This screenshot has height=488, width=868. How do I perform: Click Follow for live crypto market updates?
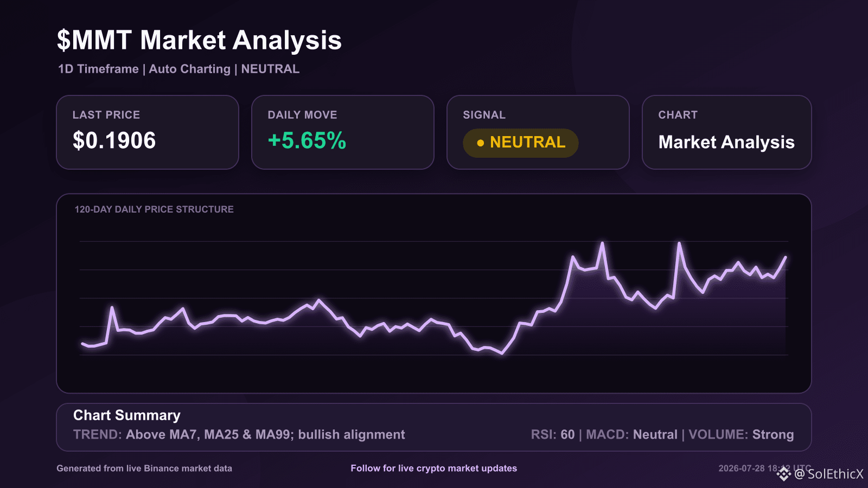434,468
